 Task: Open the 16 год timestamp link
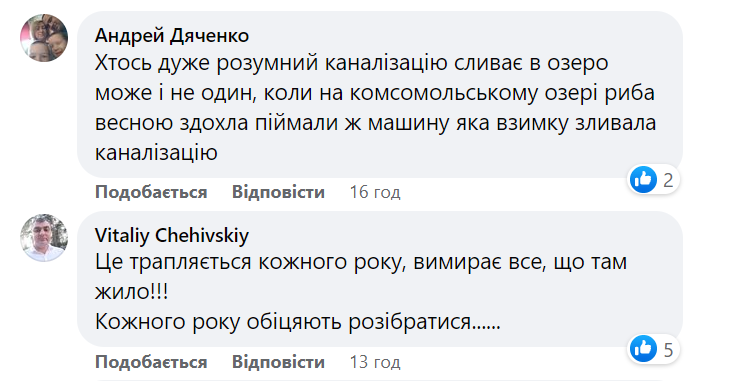(375, 192)
